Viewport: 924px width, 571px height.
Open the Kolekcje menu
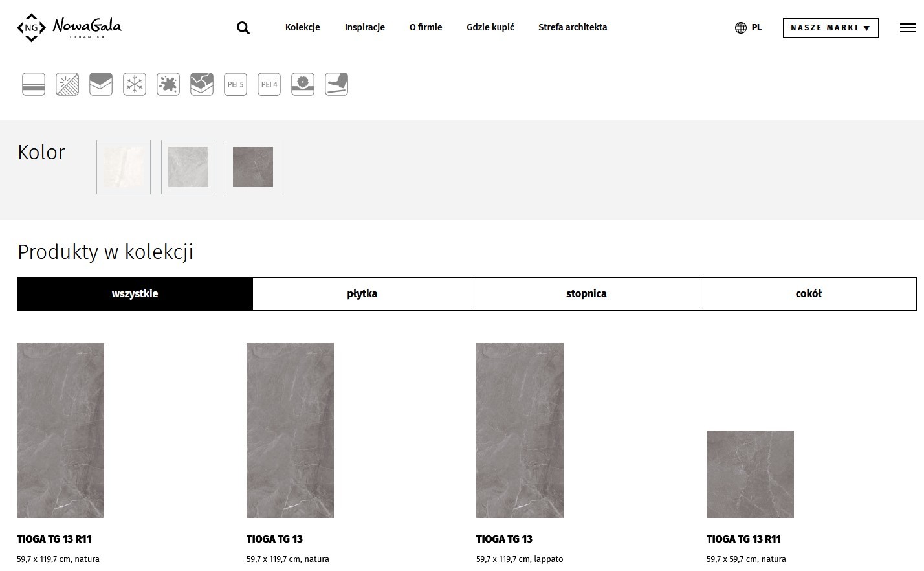tap(303, 27)
